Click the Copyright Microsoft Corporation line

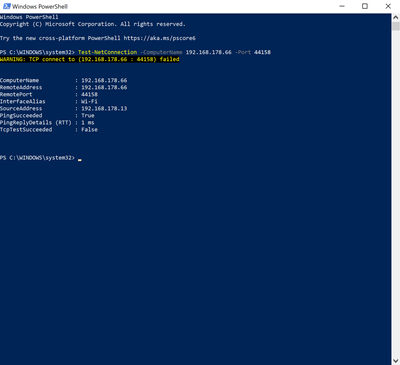pos(93,24)
